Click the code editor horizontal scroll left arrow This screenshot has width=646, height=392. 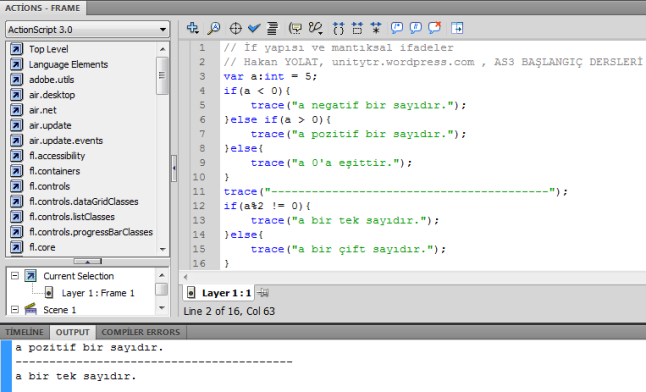coord(185,277)
